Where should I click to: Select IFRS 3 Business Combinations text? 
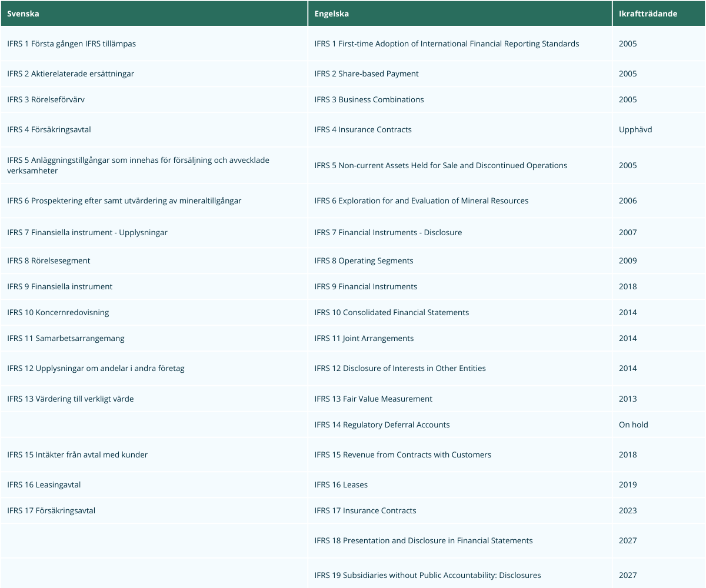369,100
